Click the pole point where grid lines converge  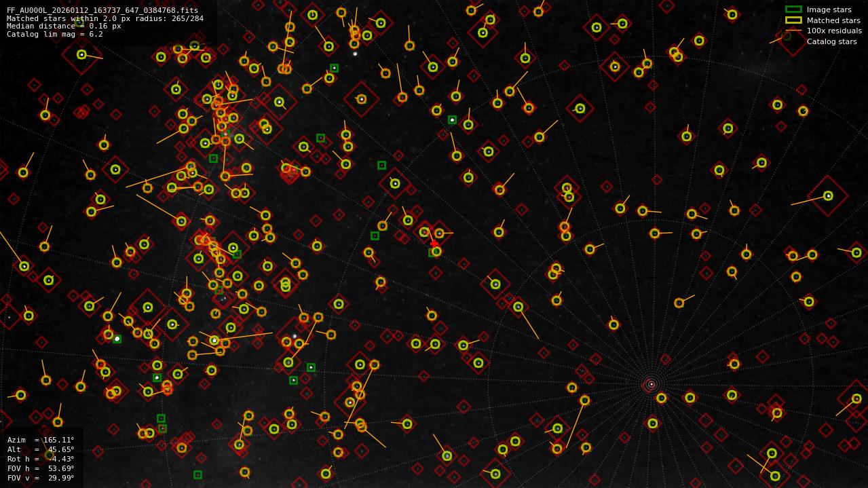[652, 384]
